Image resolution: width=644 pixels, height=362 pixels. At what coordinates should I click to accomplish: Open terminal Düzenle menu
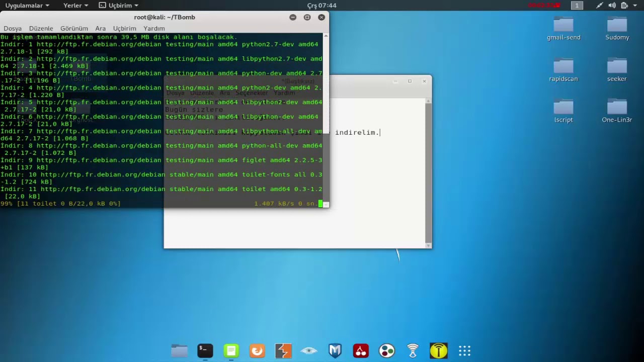tap(41, 29)
